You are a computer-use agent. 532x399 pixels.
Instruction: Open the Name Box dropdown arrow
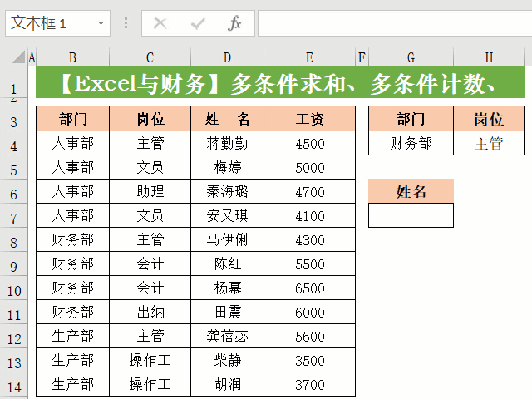[x=101, y=23]
